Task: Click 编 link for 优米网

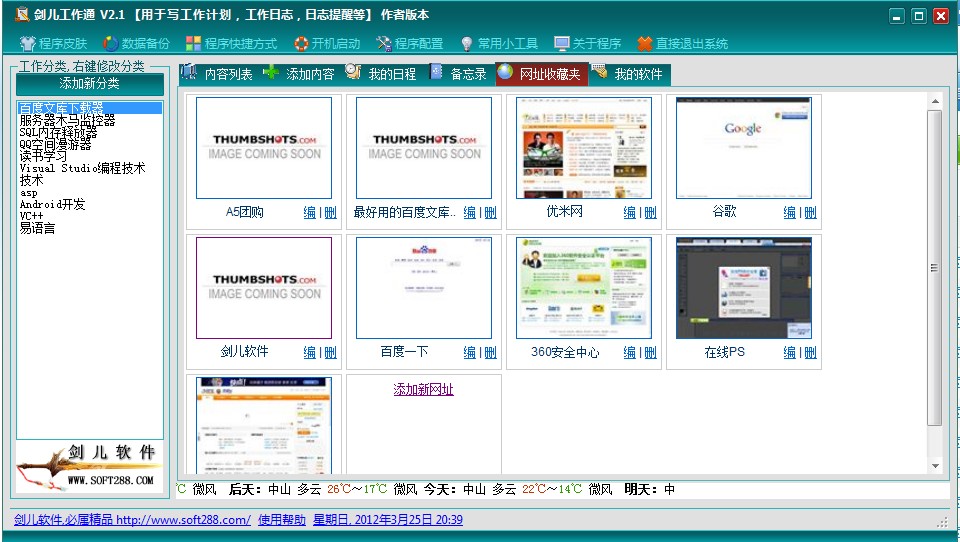Action: [630, 213]
